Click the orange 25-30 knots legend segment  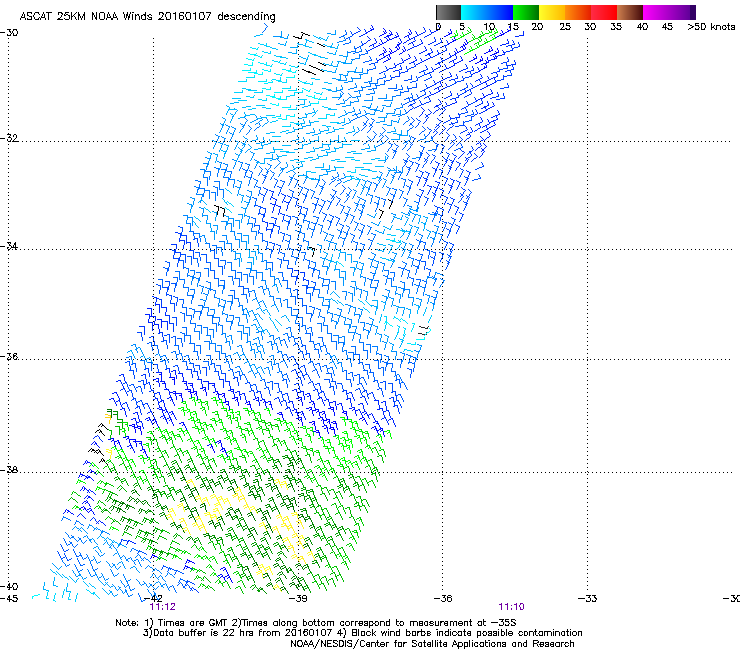point(578,12)
